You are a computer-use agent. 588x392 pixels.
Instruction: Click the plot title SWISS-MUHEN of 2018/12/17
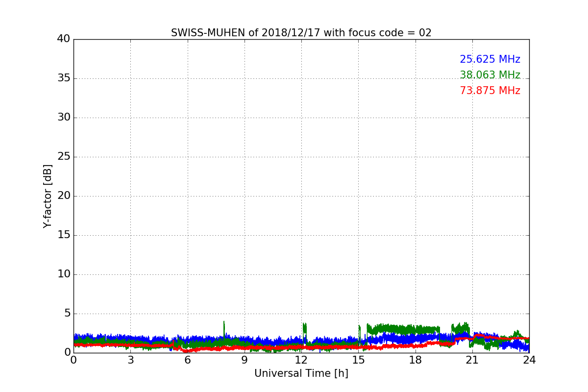point(301,33)
